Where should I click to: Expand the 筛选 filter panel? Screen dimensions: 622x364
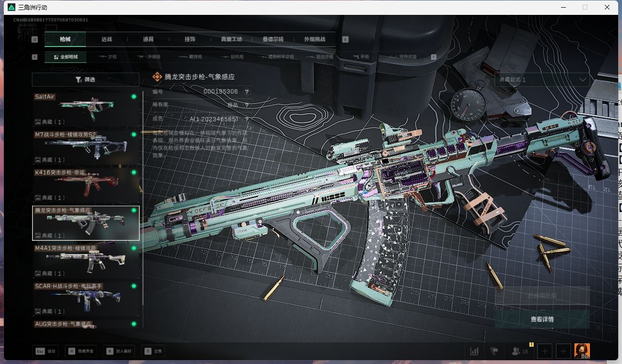[86, 79]
